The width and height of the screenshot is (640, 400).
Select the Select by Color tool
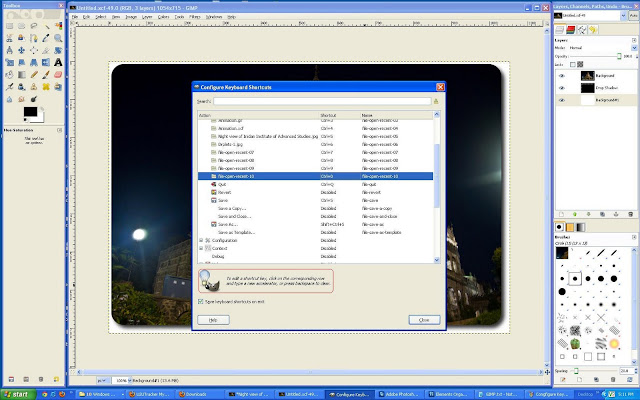click(x=58, y=26)
